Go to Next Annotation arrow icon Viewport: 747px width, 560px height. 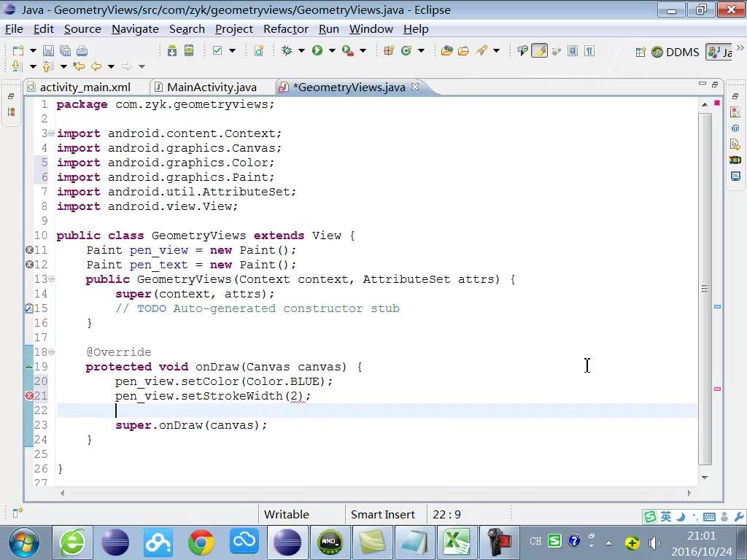click(18, 66)
